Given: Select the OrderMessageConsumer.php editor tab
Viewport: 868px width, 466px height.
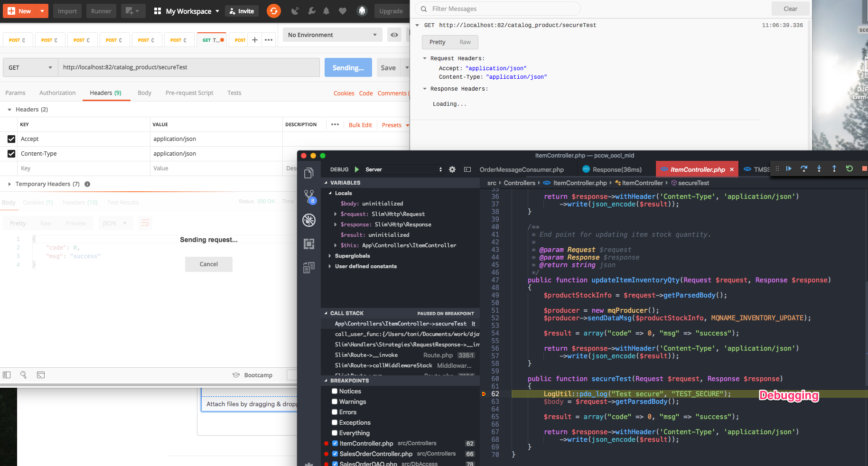Looking at the screenshot, I should [x=522, y=169].
